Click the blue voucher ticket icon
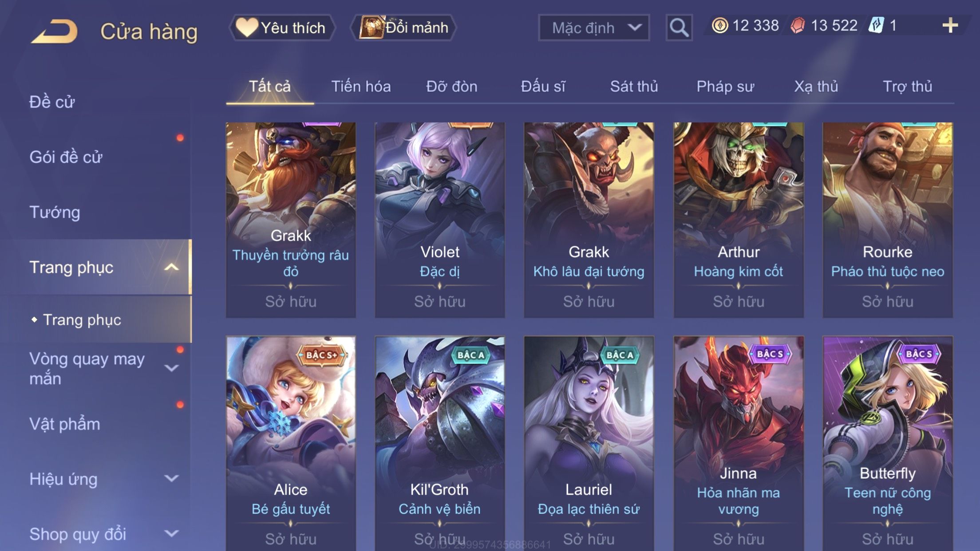 click(x=876, y=25)
